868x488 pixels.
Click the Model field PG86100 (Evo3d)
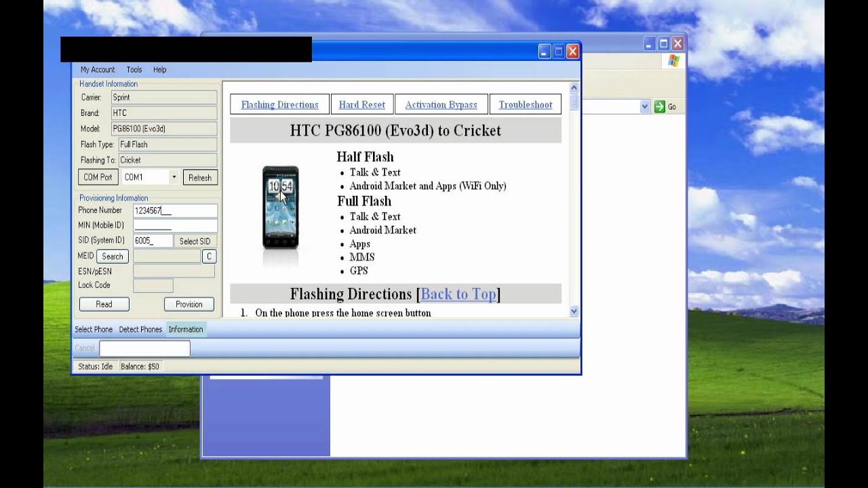164,129
